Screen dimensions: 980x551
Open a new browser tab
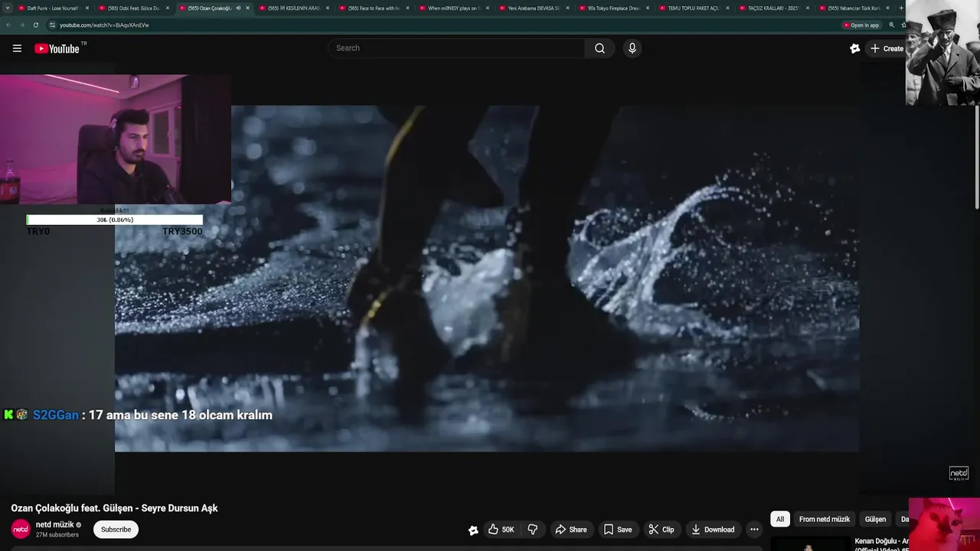[901, 8]
